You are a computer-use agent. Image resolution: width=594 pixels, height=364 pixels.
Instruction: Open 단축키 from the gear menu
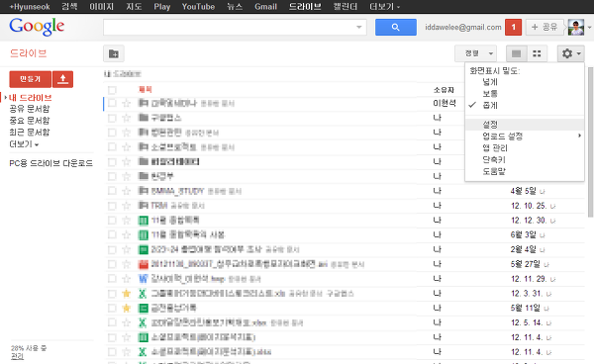494,159
